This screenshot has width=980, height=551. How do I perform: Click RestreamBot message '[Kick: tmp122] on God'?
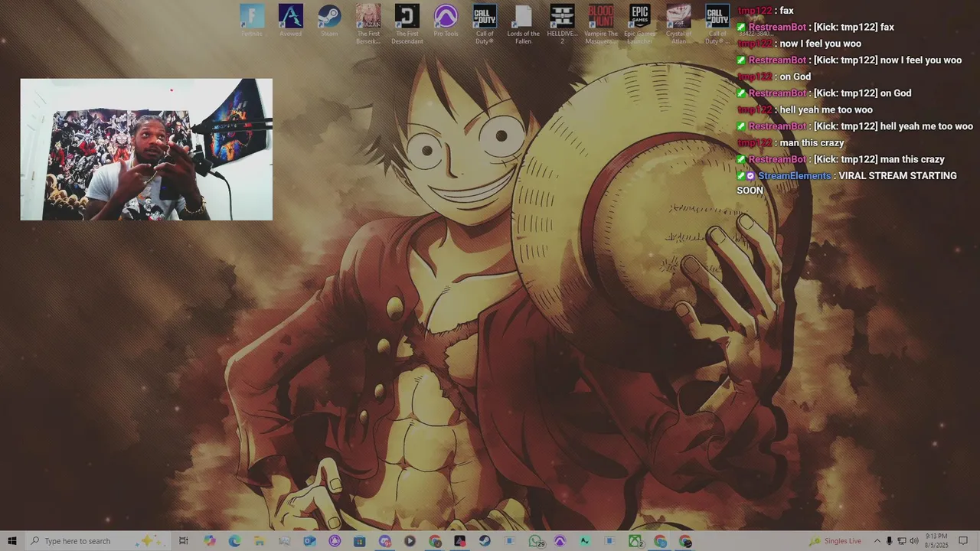[824, 93]
